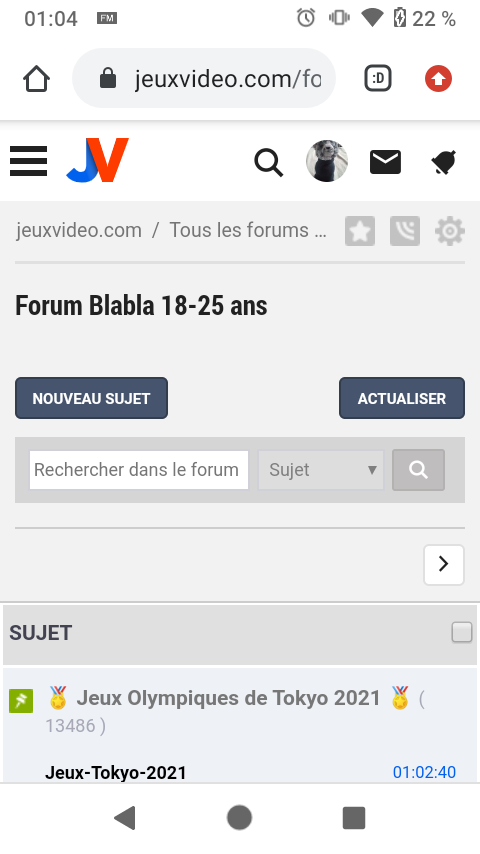Tap the red update arrow icon
This screenshot has width=480, height=854.
(439, 79)
